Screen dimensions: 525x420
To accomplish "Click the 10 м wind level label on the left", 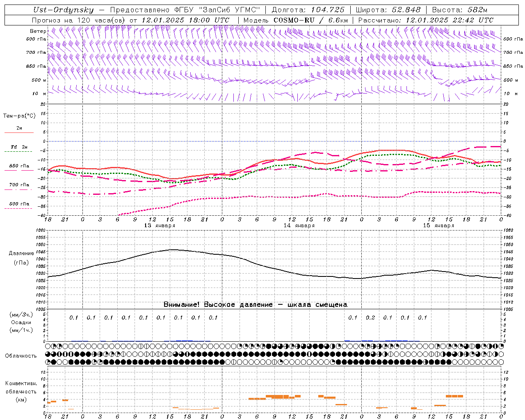I will pos(39,94).
